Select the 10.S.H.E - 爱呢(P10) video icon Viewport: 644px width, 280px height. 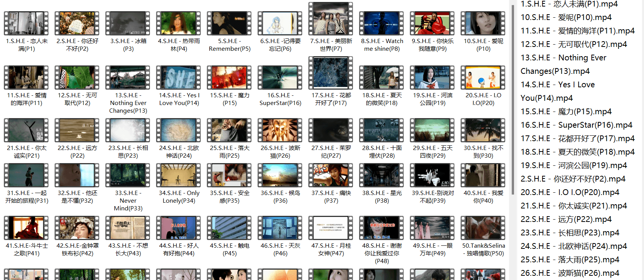click(x=483, y=23)
